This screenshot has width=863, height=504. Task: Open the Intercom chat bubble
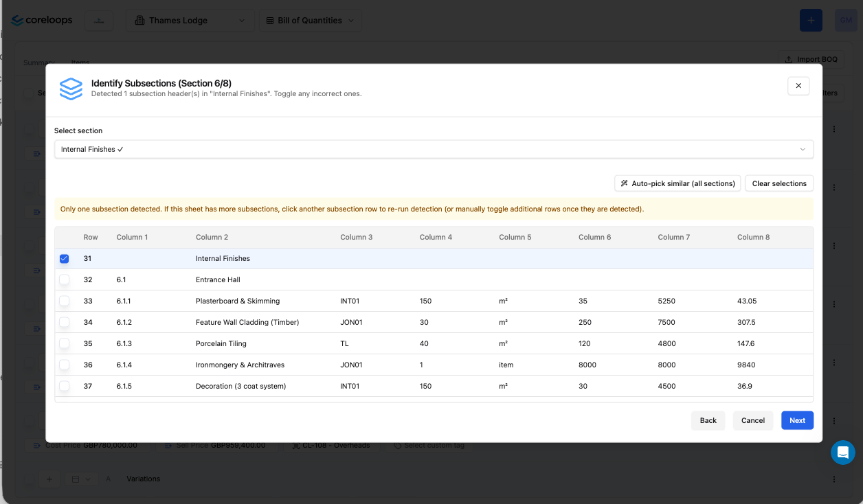pyautogui.click(x=842, y=453)
